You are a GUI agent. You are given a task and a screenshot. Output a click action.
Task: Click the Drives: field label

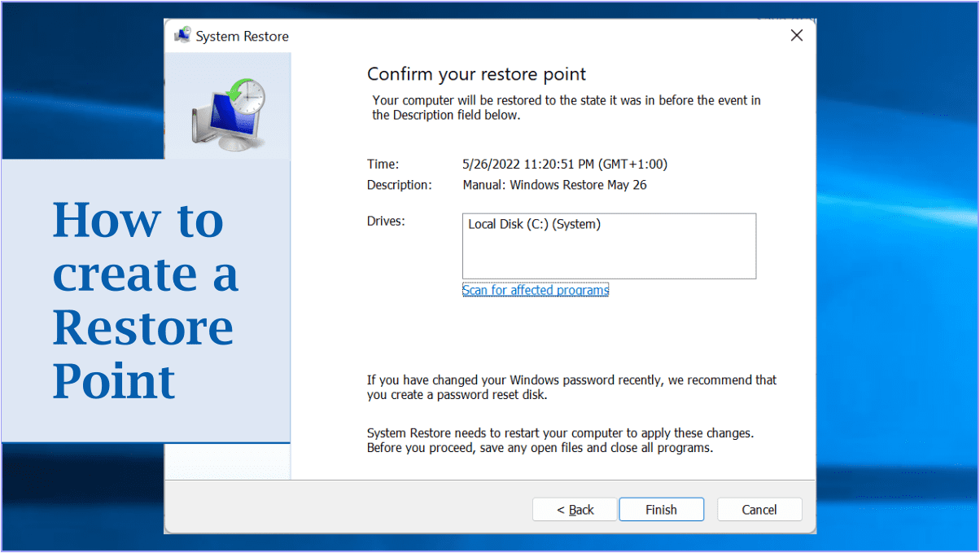386,222
